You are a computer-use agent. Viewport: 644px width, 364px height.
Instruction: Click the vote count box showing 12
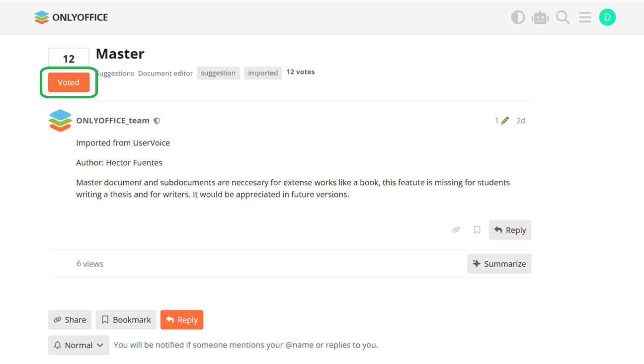(x=69, y=59)
